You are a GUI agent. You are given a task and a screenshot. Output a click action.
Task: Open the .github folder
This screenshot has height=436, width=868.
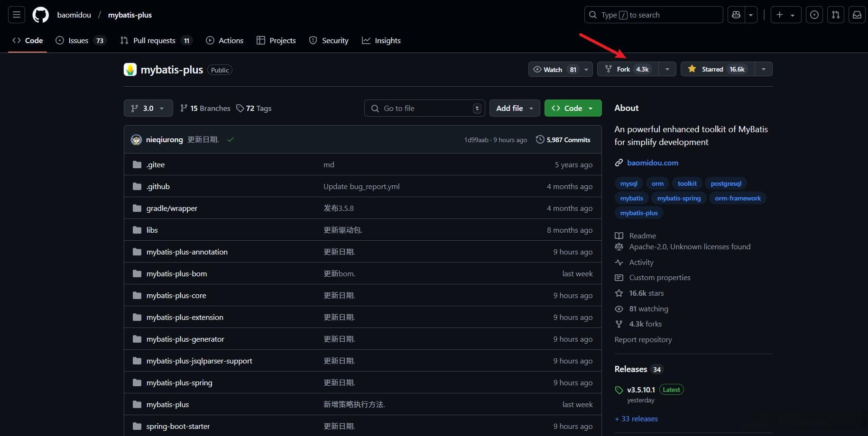(x=158, y=186)
